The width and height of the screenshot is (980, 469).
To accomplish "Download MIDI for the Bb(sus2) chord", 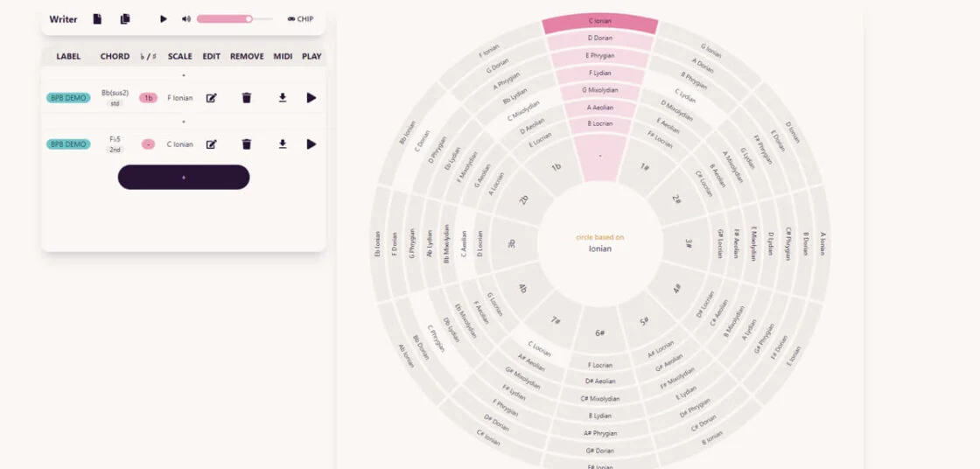I will point(283,98).
